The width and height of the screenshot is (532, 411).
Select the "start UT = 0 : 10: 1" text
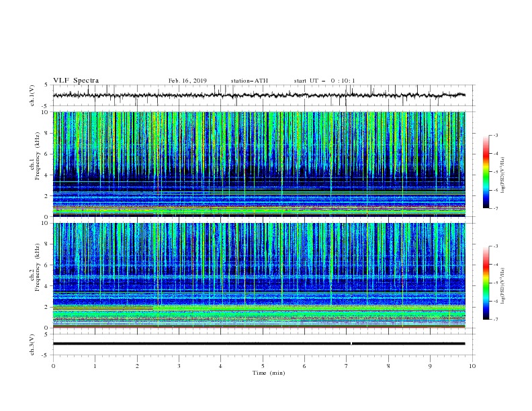pos(324,81)
